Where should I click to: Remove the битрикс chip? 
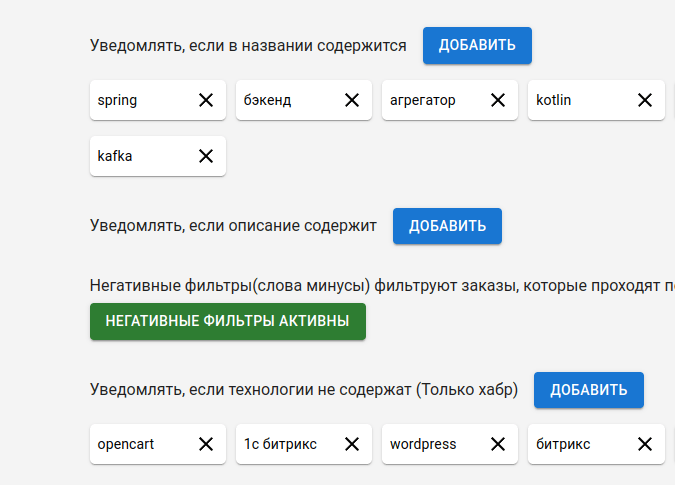click(x=645, y=444)
